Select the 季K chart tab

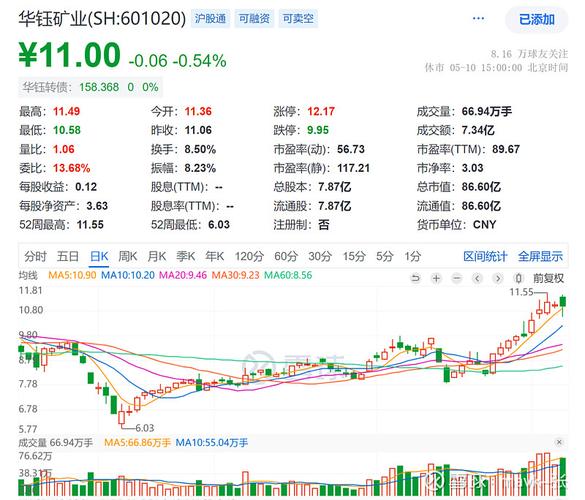pyautogui.click(x=185, y=256)
